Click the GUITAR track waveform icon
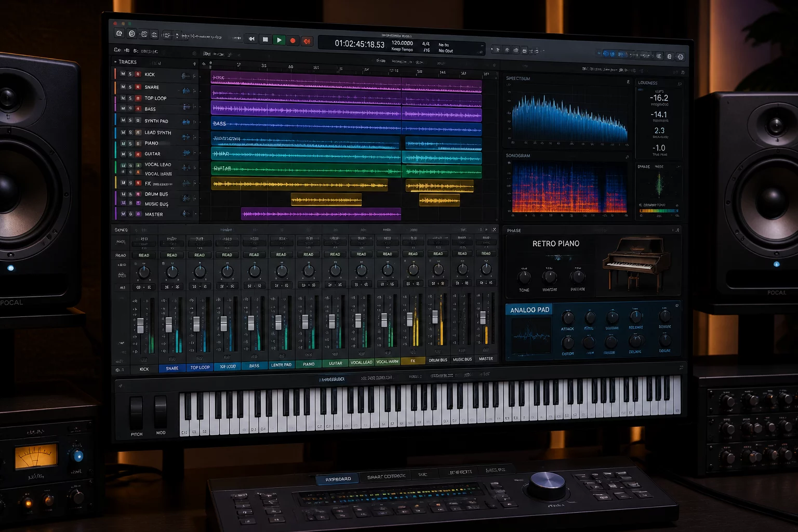Viewport: 798px width, 532px height. tap(187, 153)
